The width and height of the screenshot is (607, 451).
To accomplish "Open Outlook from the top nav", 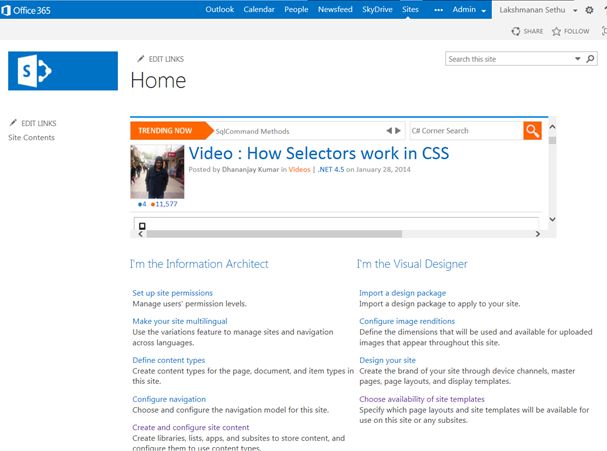I will (219, 9).
